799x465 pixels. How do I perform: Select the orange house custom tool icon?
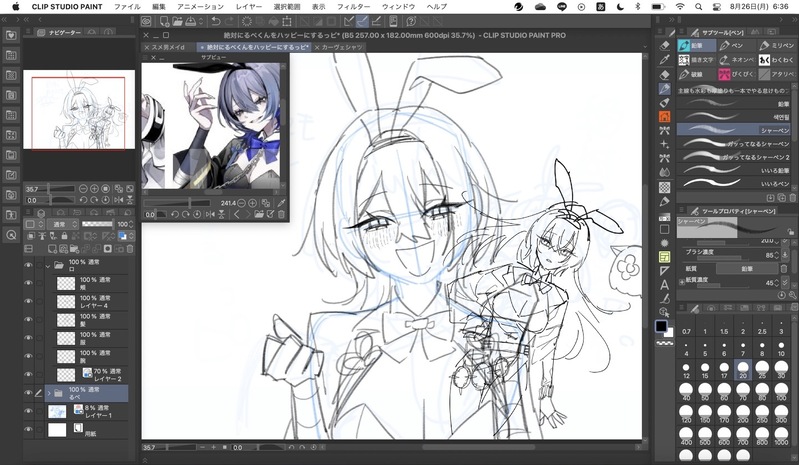tap(664, 117)
